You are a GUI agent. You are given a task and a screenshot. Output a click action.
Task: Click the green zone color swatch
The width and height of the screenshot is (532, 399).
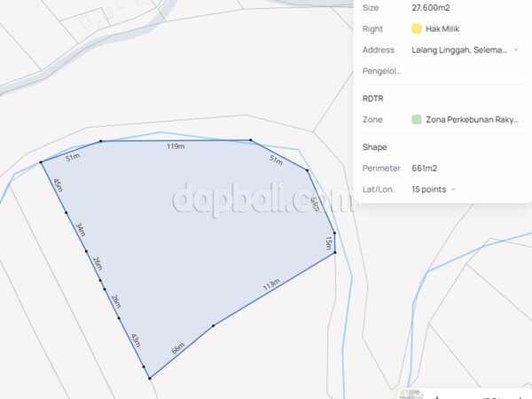click(417, 120)
